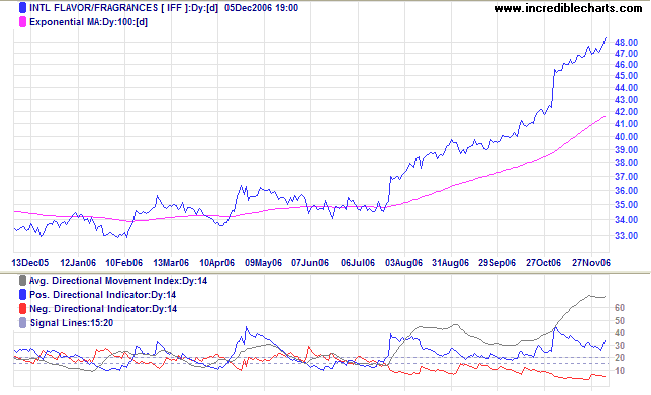
Task: Click the 48.00 price axis label
Action: (627, 43)
